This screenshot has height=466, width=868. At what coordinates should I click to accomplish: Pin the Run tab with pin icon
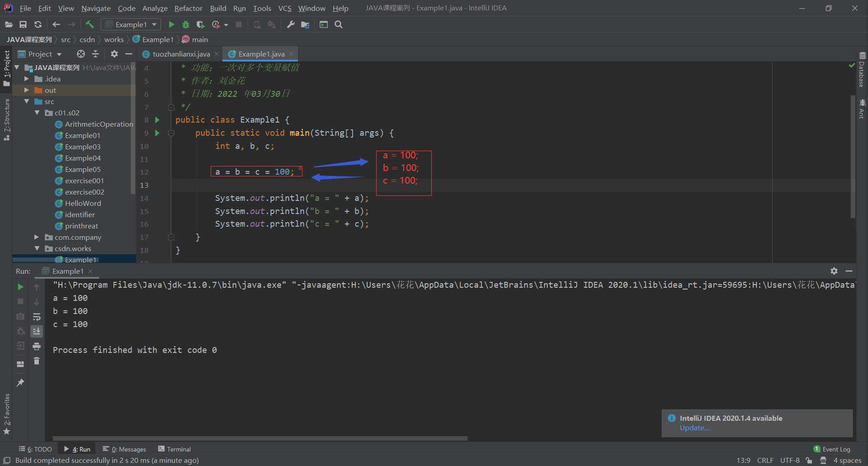tap(20, 383)
